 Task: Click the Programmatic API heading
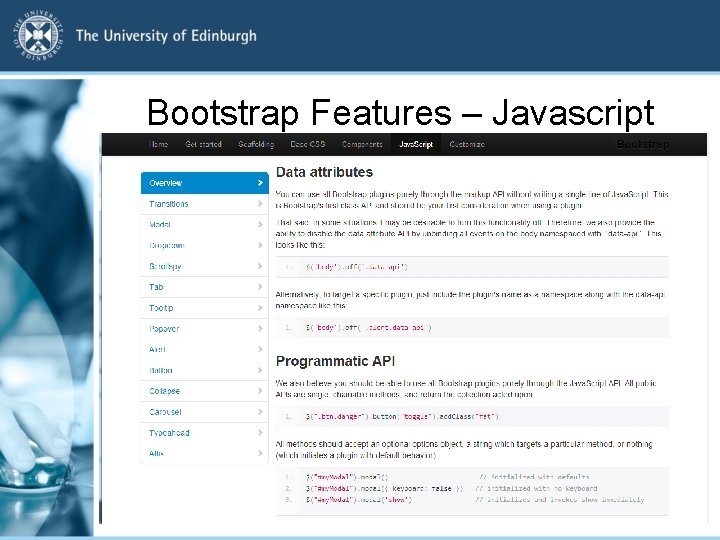335,361
